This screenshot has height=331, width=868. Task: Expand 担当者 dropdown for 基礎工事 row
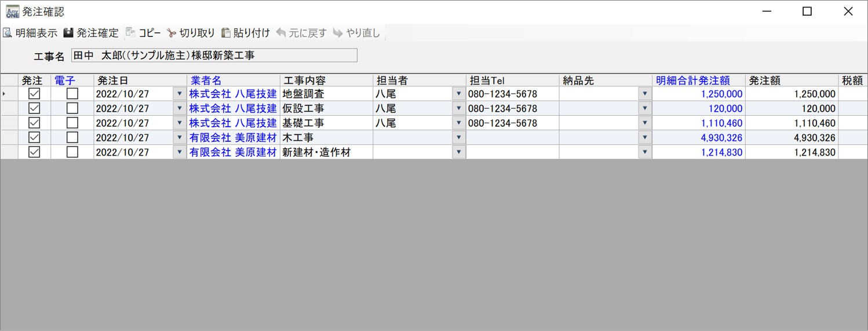(458, 123)
